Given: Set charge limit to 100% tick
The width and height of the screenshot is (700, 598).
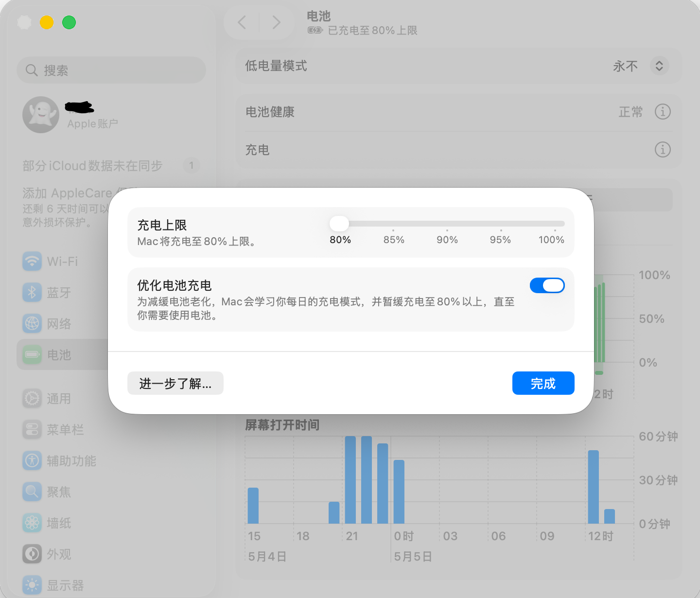Looking at the screenshot, I should 555,230.
